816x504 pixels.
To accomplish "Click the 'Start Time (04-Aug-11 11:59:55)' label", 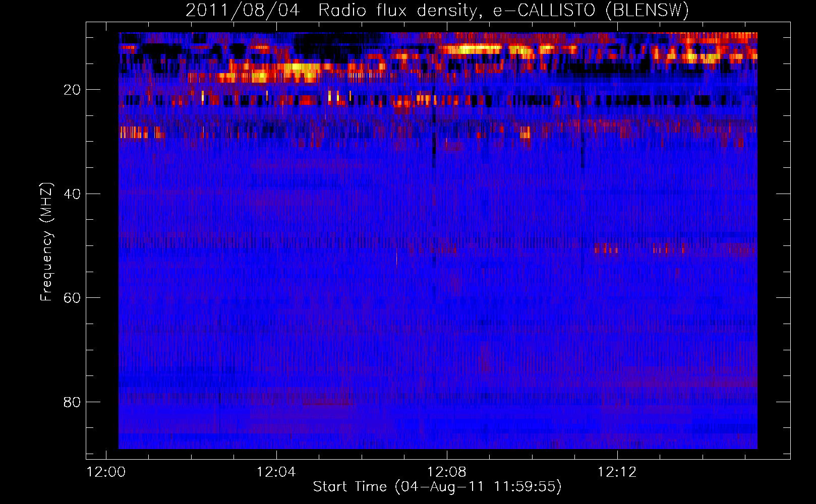I will click(437, 487).
